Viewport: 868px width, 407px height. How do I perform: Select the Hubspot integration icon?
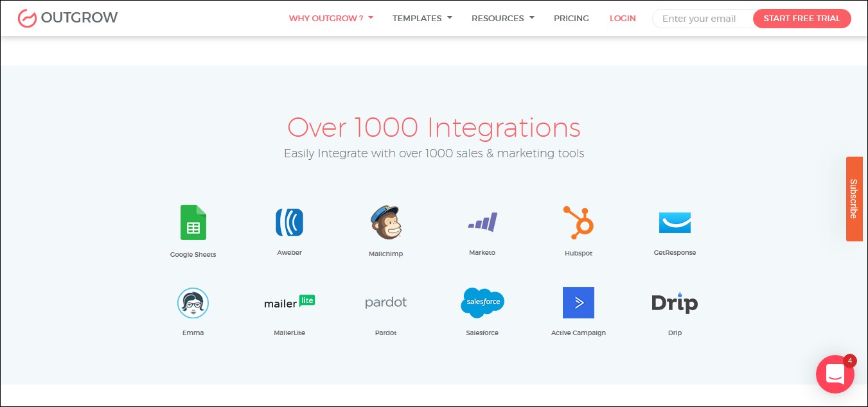pos(578,222)
